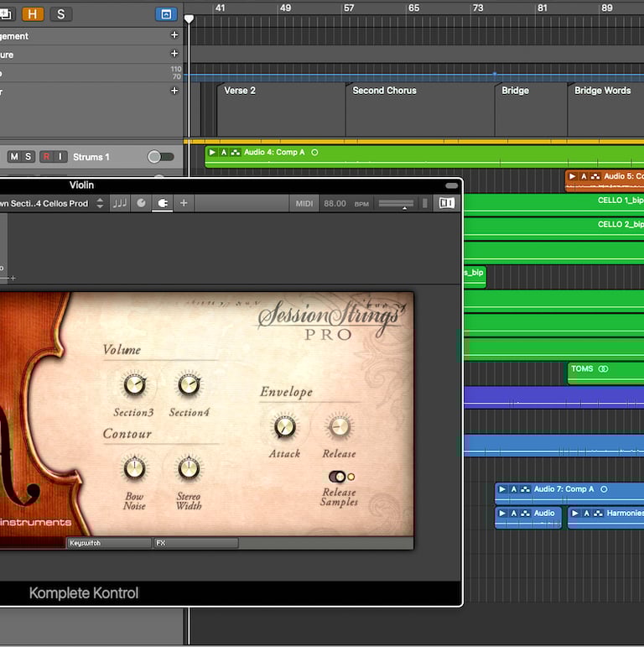Open the plug-in view in Komplete Kontrol header
Viewport: 644px width, 647px height.
click(x=163, y=203)
